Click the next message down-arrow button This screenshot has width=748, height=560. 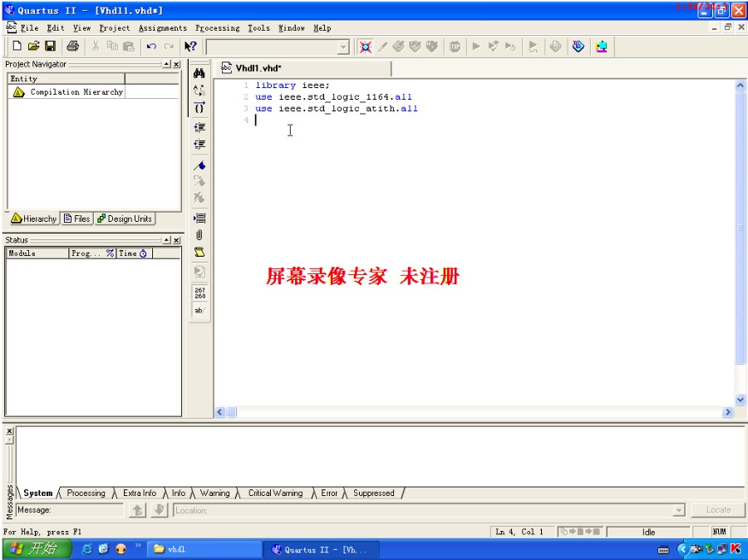click(160, 510)
